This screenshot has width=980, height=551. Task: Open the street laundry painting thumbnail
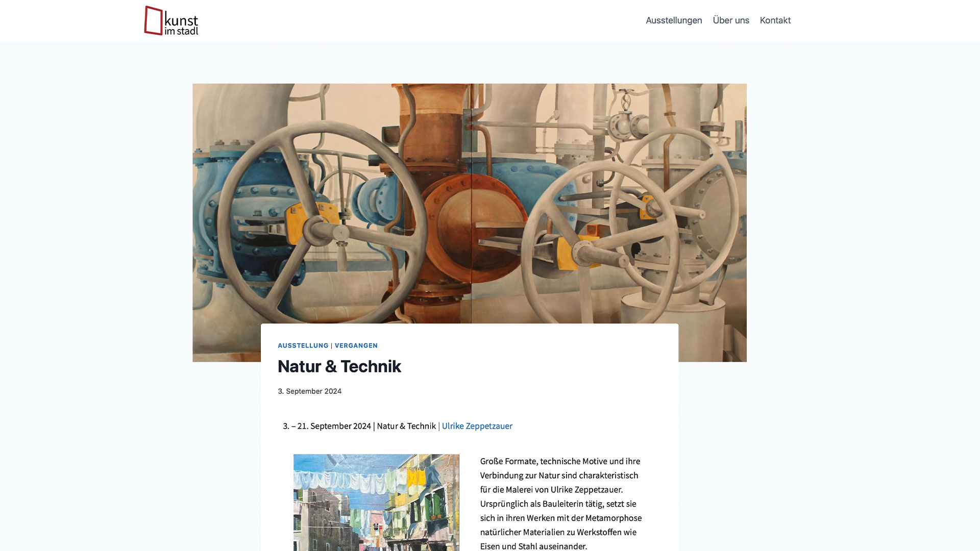tap(376, 503)
